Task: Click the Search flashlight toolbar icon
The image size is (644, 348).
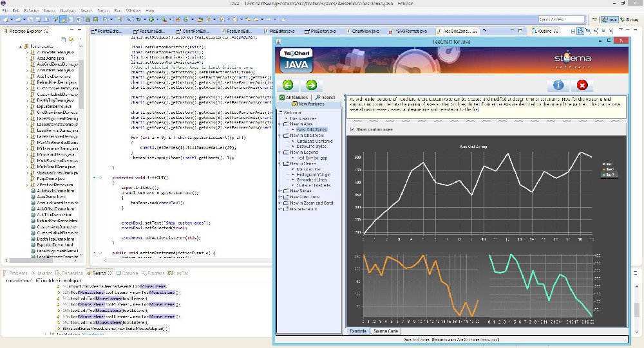Action: (208, 19)
